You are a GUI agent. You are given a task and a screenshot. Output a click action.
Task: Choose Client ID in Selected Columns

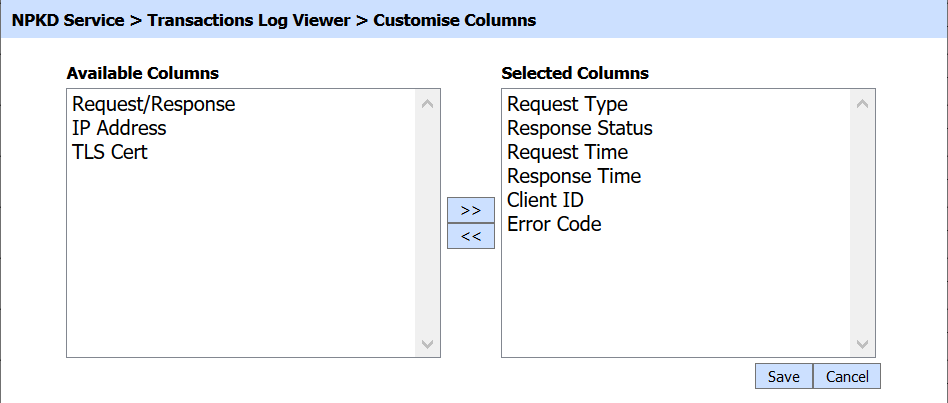tap(545, 200)
